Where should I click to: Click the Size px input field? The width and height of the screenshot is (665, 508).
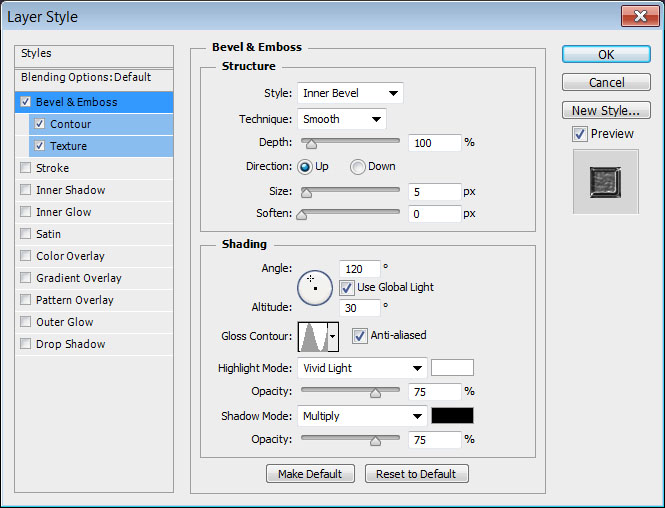434,191
